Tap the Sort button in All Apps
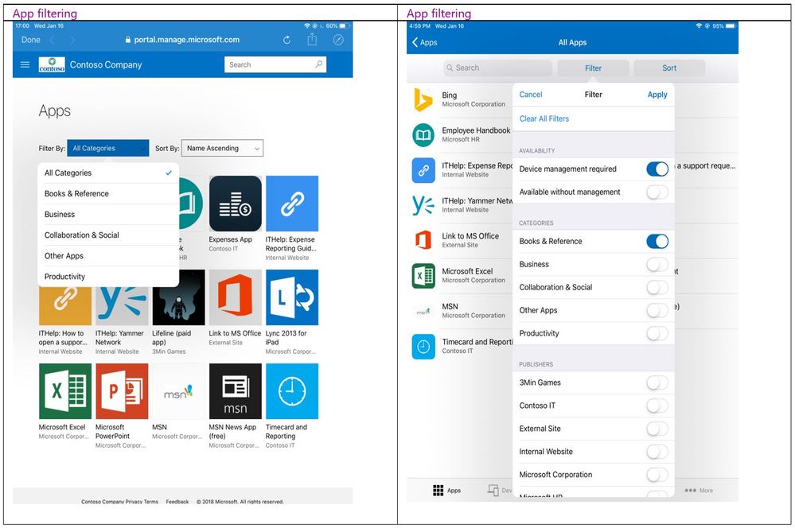The height and width of the screenshot is (532, 795). [669, 68]
